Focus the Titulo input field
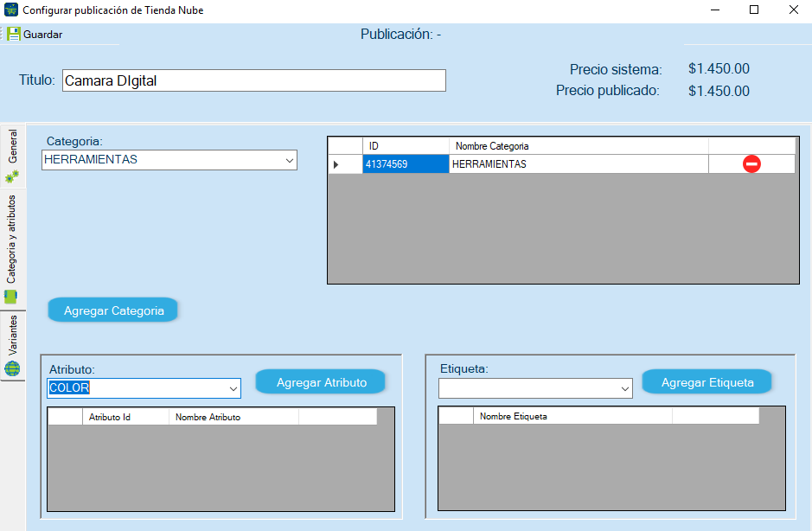Viewport: 812px width, 531px height. (x=253, y=80)
